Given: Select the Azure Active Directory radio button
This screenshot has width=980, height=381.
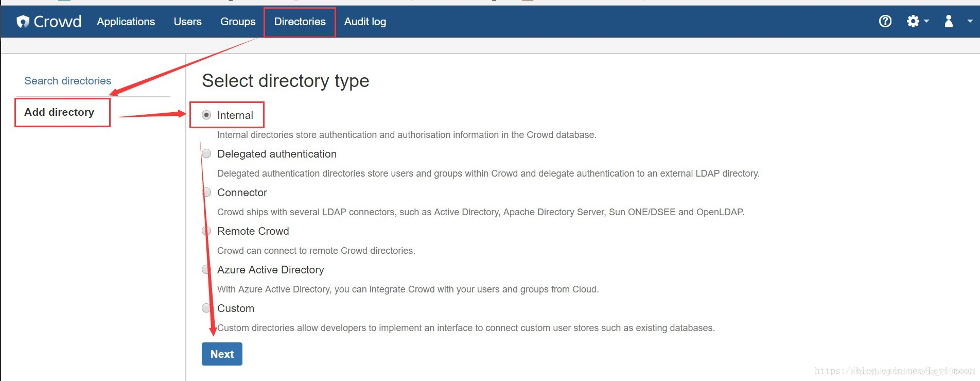Looking at the screenshot, I should click(206, 269).
